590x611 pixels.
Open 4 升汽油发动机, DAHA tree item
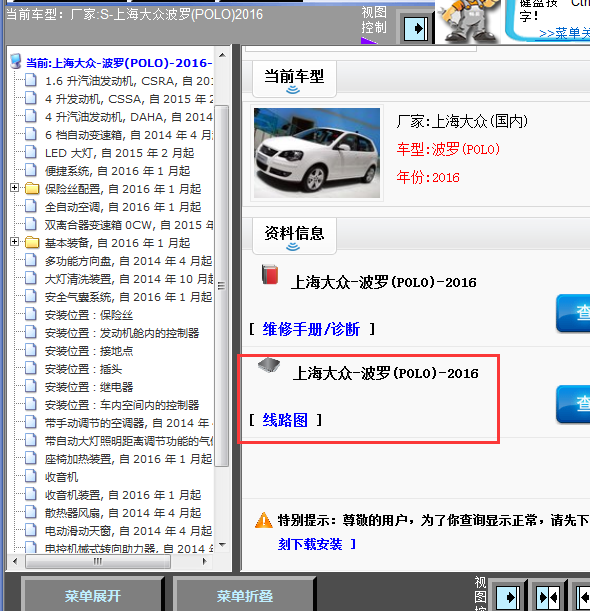[x=129, y=117]
